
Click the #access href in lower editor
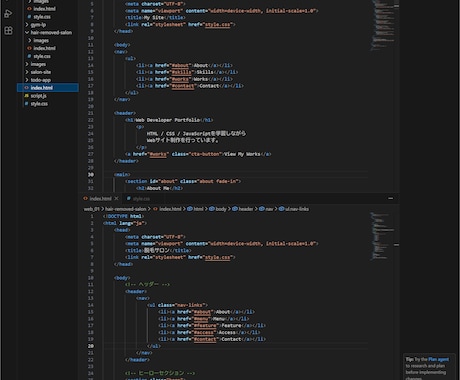(204, 332)
